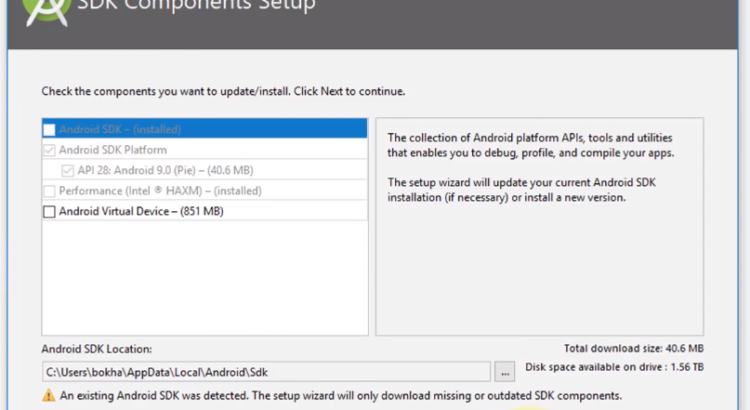Click the Android SDK Location path field

click(265, 372)
